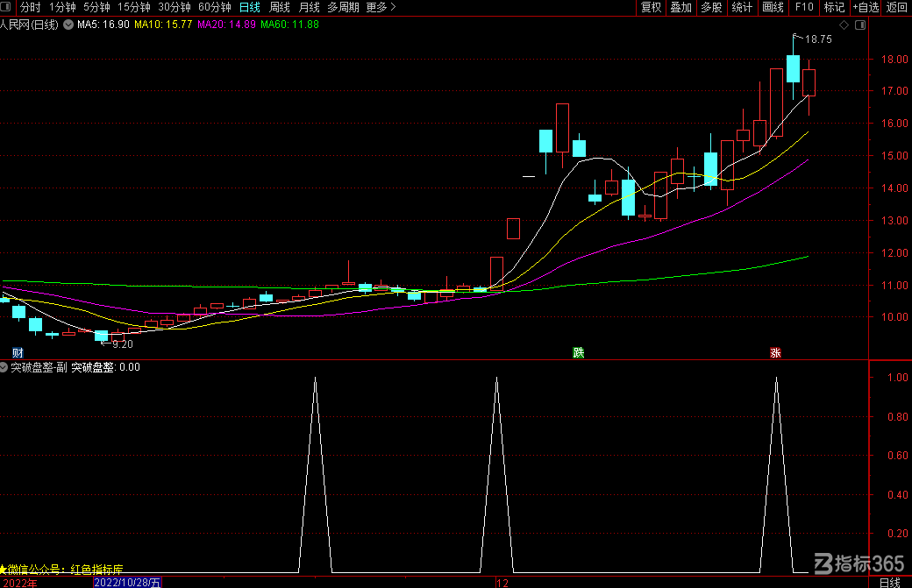912x588 pixels.
Task: Click the 日线 label at bottom right
Action: tap(890, 582)
